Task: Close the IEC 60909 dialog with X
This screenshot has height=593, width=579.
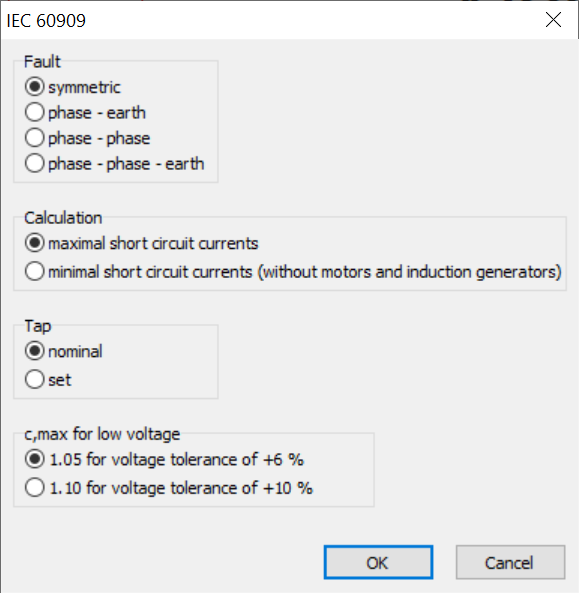Action: [x=553, y=20]
